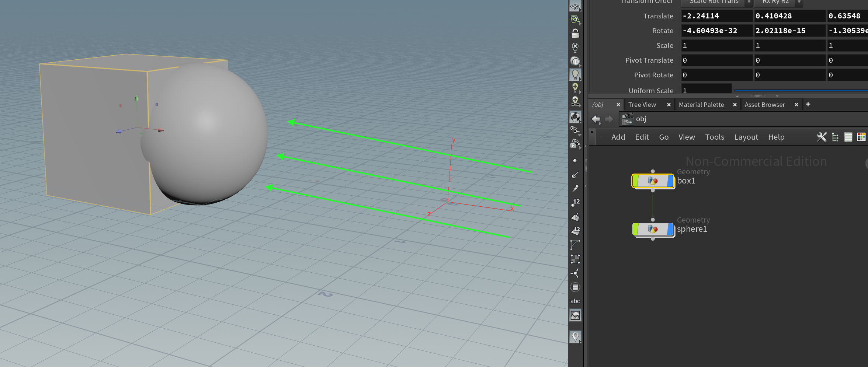Screen dimensions: 868x367
Task: Toggle sphere1 green left flag
Action: click(x=636, y=229)
